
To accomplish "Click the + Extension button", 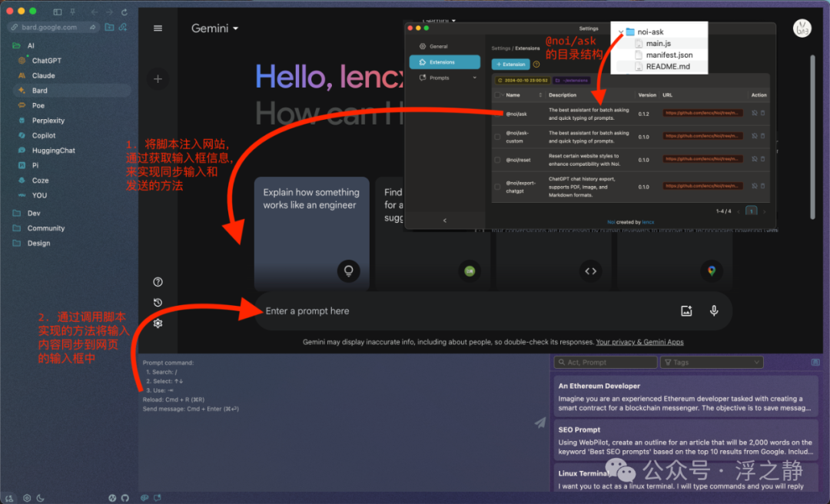I will point(510,64).
